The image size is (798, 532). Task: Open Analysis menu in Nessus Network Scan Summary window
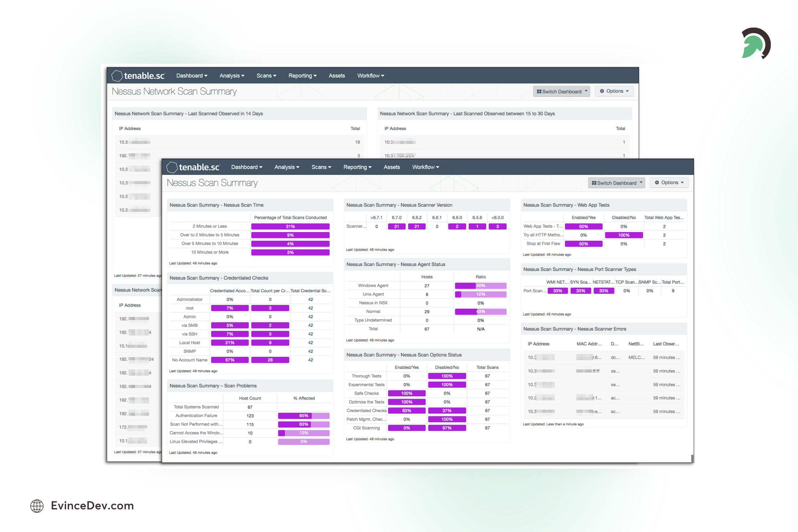(232, 76)
